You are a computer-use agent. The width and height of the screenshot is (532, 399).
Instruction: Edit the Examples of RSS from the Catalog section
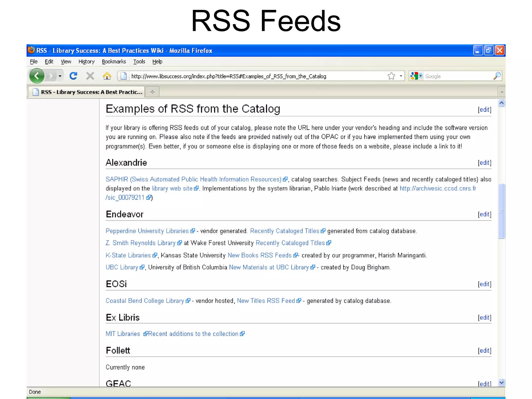[x=484, y=110]
